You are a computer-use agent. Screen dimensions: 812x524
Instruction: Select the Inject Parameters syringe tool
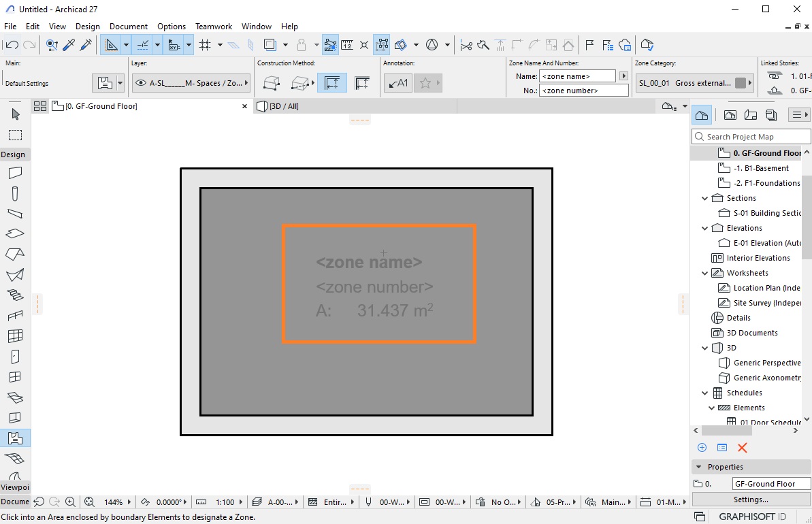coord(86,45)
